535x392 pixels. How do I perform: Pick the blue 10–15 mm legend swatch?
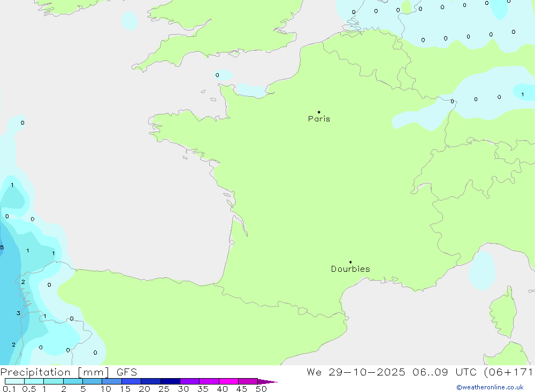tap(112, 381)
